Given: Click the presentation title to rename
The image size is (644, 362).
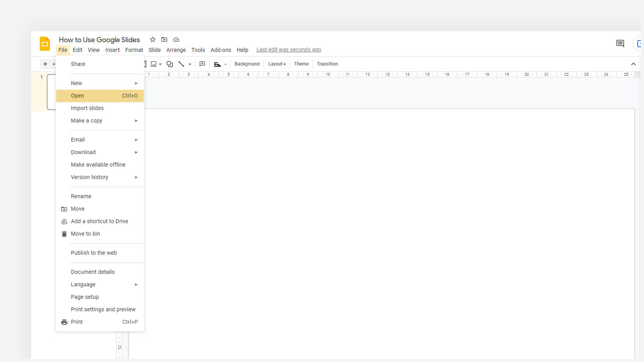Looking at the screenshot, I should (99, 40).
